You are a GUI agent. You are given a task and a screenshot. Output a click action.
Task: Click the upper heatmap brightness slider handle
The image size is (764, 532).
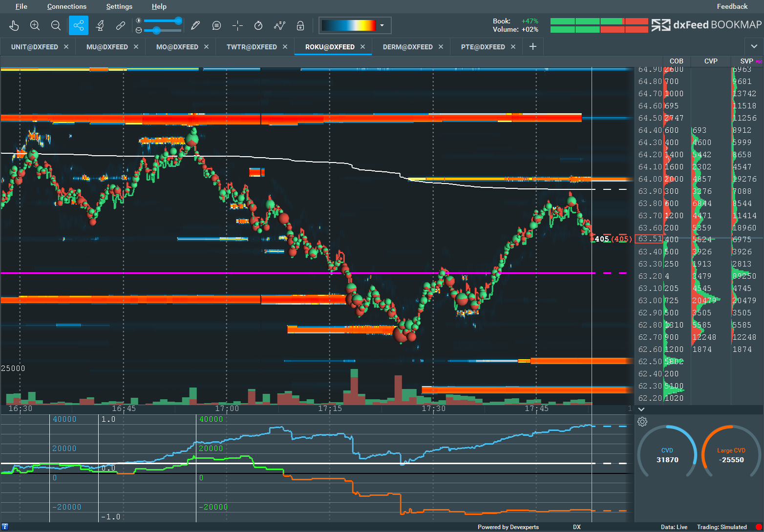pyautogui.click(x=178, y=20)
